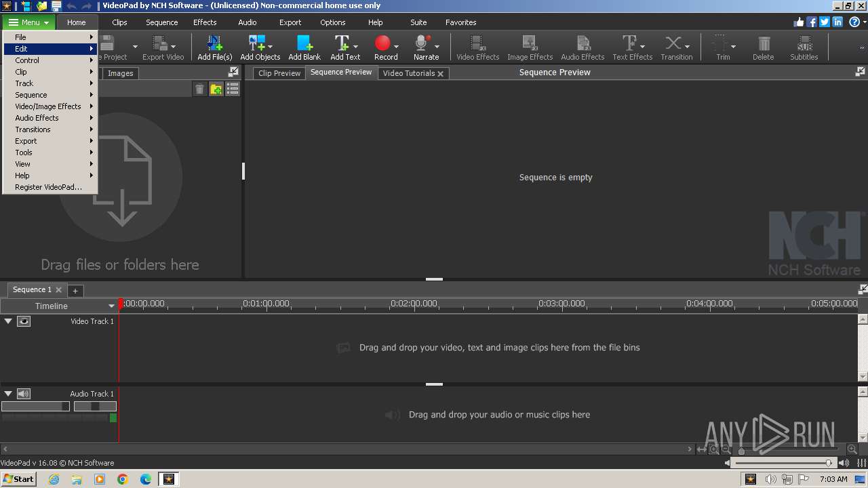This screenshot has width=868, height=488.
Task: Click the Delete trash icon in toolbar
Action: click(x=764, y=44)
